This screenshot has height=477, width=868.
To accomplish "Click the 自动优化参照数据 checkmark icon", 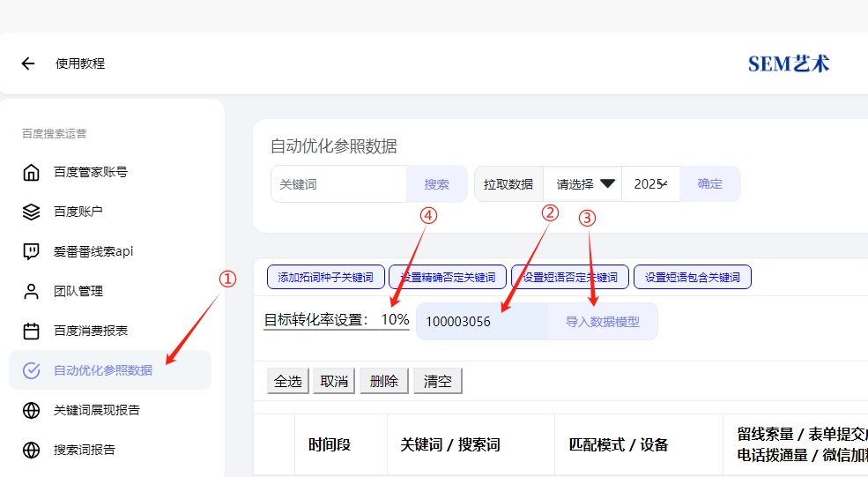I will pyautogui.click(x=32, y=370).
